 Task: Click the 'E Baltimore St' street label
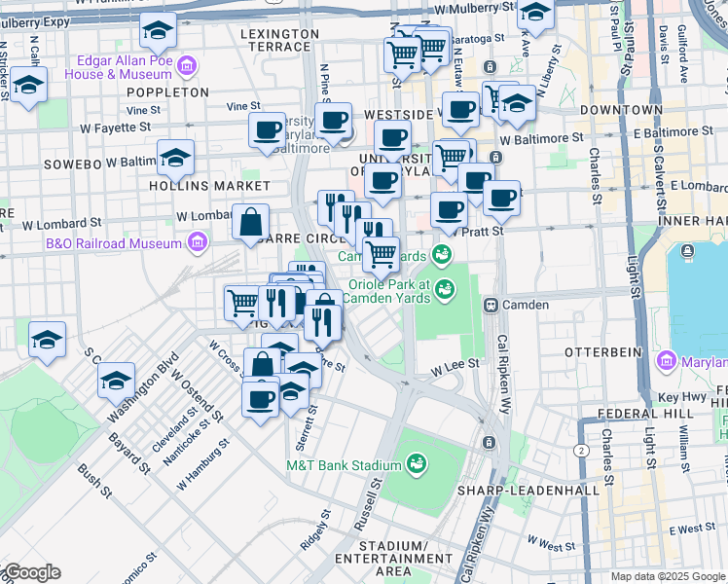coord(673,132)
